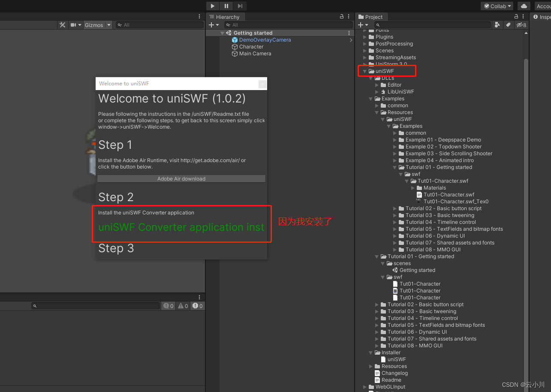
Task: Expand the PostProcessing folder
Action: coord(365,44)
